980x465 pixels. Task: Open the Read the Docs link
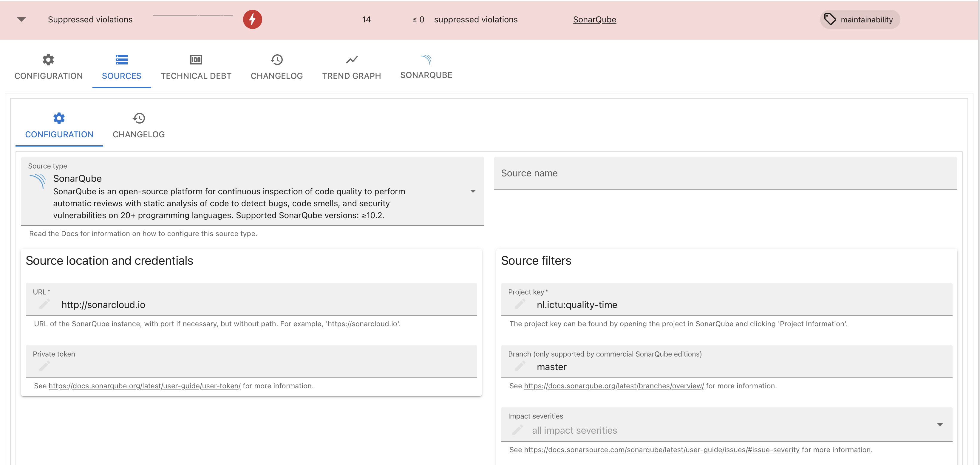[x=54, y=233]
